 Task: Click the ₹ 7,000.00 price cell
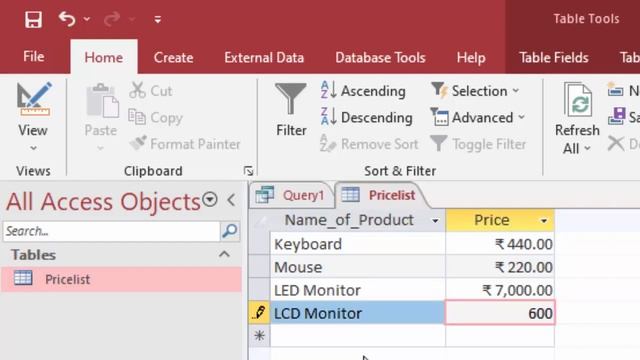pos(500,290)
